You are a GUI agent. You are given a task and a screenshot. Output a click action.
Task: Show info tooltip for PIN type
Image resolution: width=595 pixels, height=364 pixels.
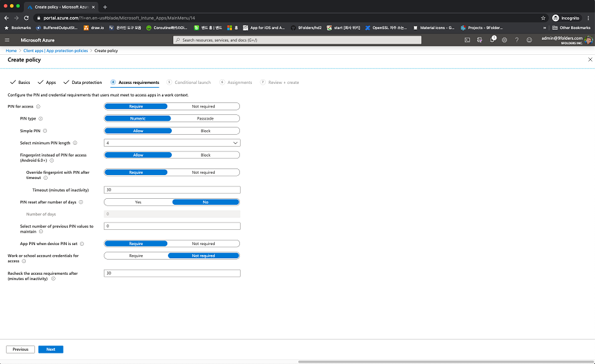(x=40, y=119)
